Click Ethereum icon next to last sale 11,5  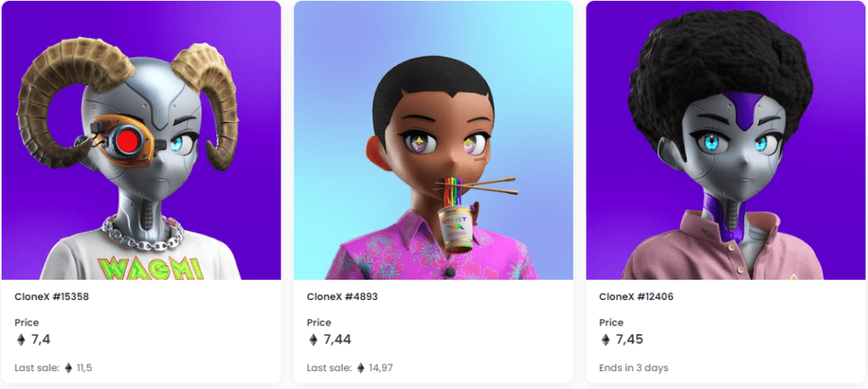69,368
